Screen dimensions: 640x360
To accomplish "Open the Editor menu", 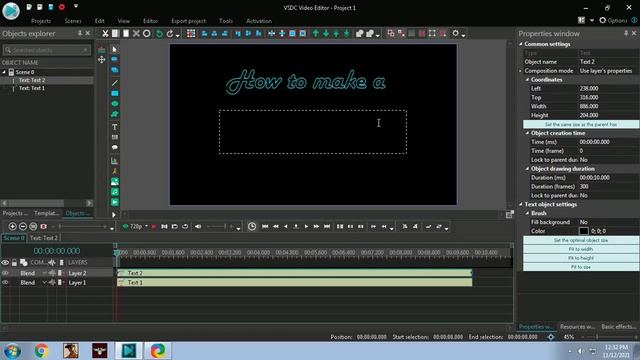I will tap(150, 21).
